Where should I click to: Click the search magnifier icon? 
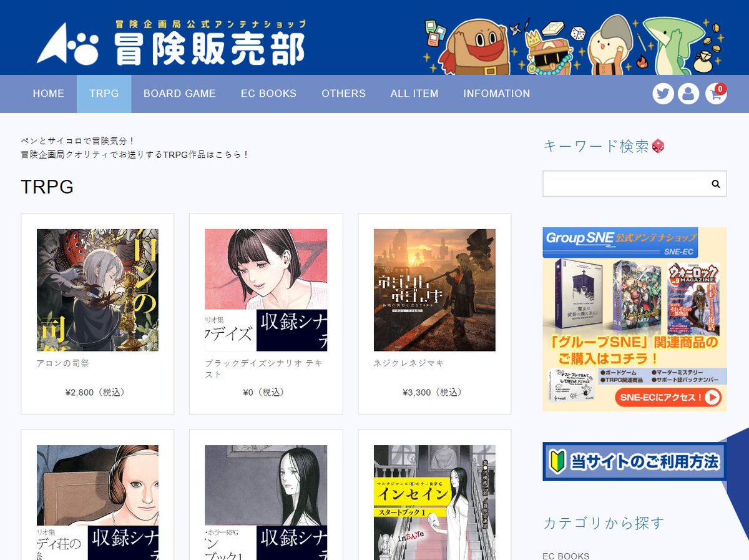pyautogui.click(x=715, y=184)
